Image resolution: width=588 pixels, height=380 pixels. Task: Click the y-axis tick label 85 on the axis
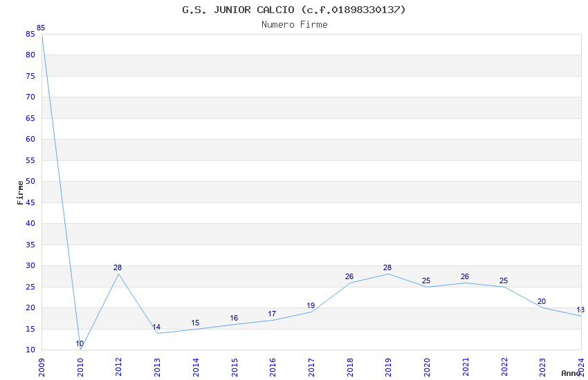point(30,34)
